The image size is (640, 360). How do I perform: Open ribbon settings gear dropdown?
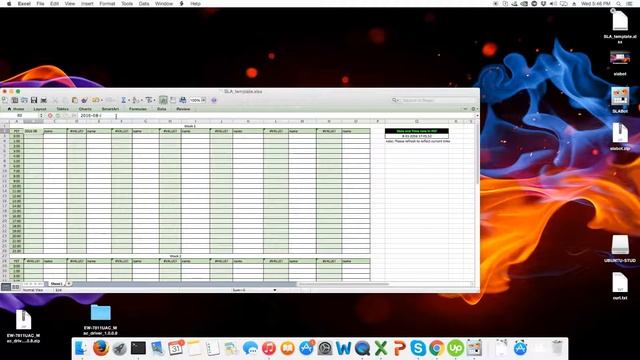coord(474,109)
